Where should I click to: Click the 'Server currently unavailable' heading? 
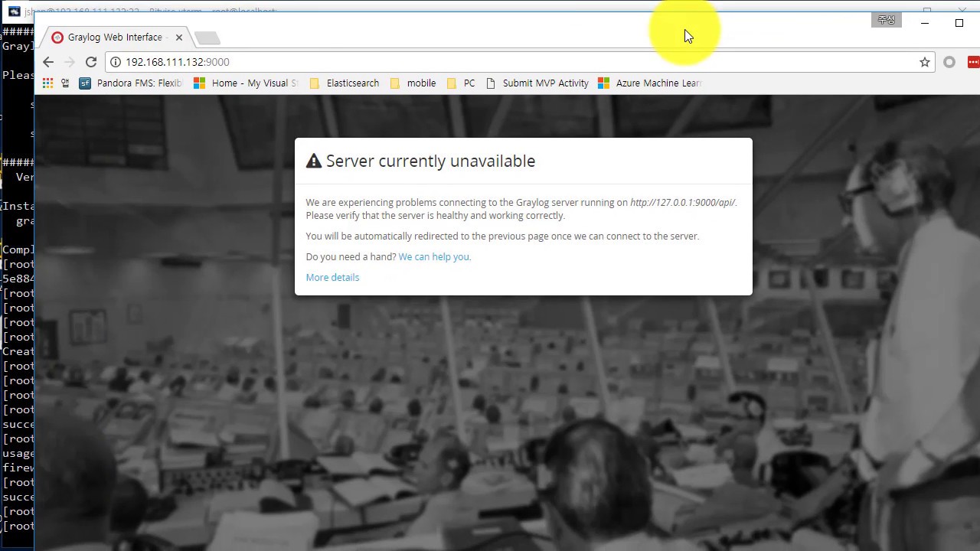(x=430, y=161)
